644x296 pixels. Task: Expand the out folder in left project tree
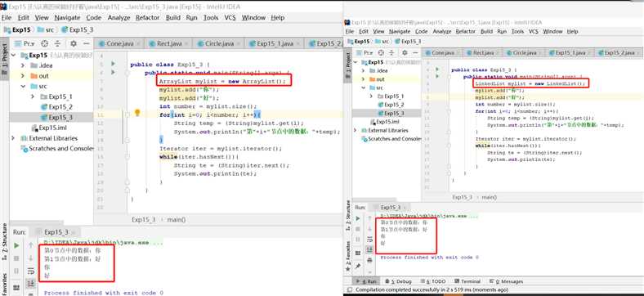pyautogui.click(x=23, y=76)
